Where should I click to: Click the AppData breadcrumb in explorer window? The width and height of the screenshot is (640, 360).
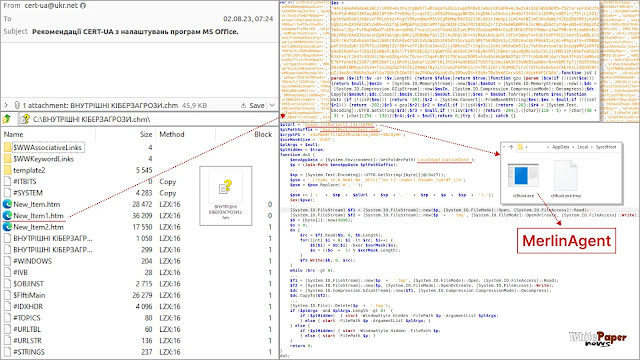[560, 147]
